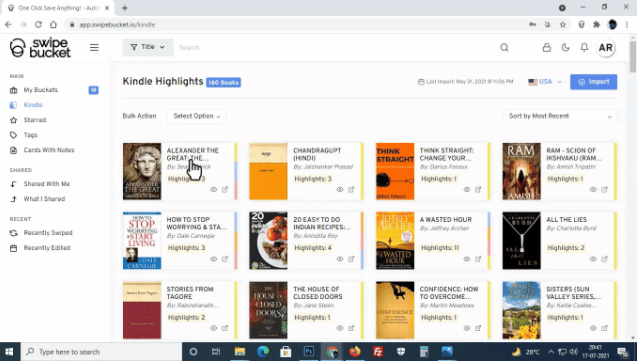Click eye icon on All the Lies
This screenshot has height=361, width=637.
[593, 259]
